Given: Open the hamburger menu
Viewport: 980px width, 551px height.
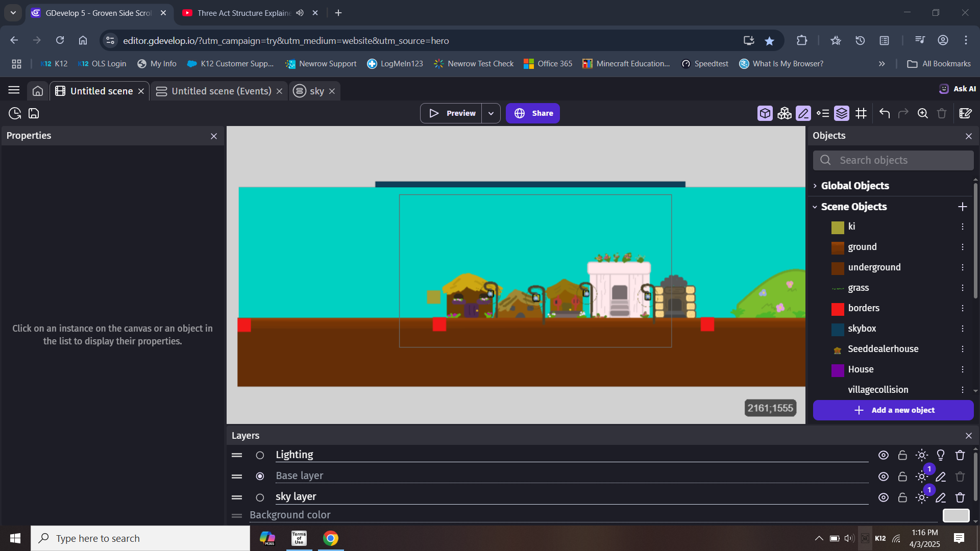Looking at the screenshot, I should (13, 90).
